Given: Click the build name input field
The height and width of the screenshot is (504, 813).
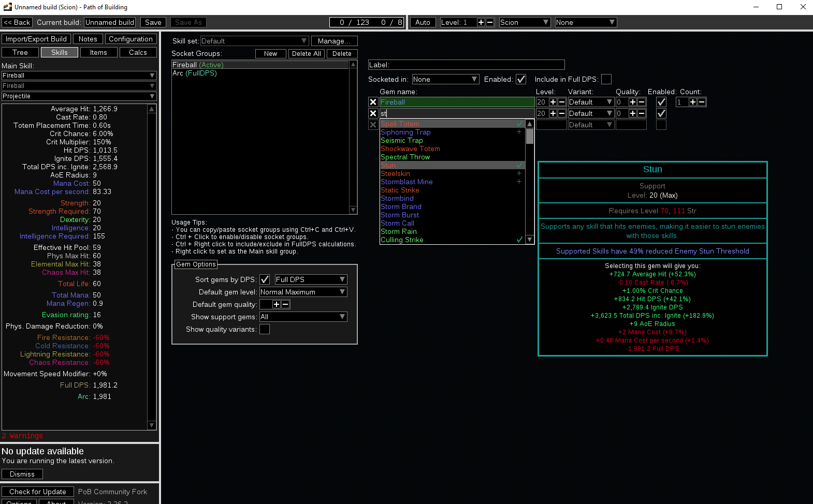Looking at the screenshot, I should pos(110,22).
